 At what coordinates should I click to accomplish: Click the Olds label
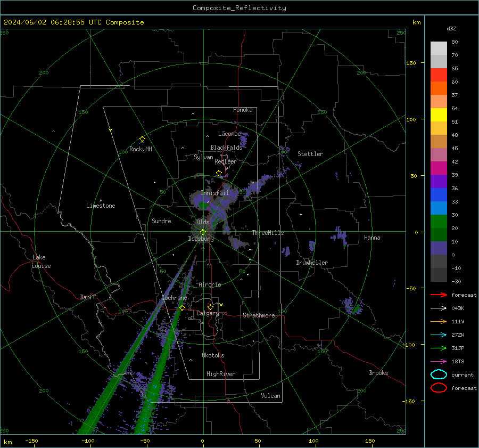203,222
